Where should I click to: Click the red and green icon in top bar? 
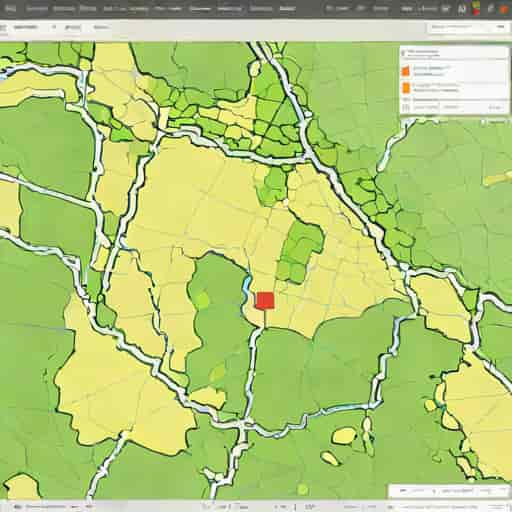476,8
